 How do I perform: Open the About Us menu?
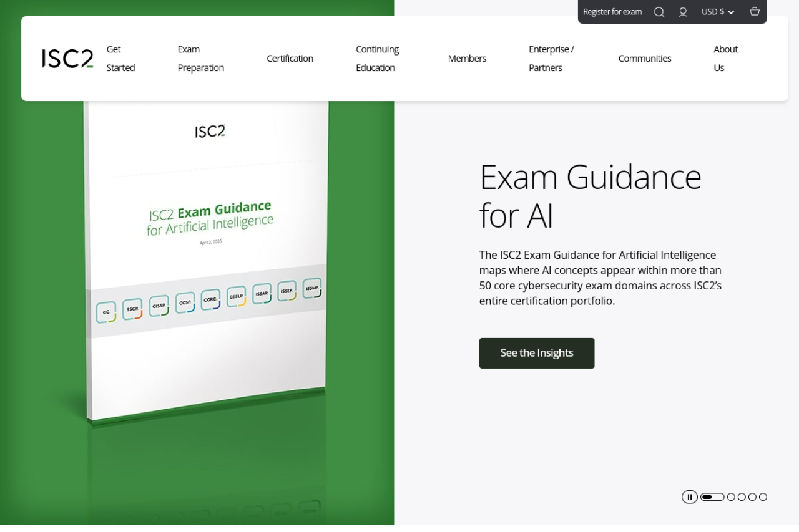coord(726,59)
